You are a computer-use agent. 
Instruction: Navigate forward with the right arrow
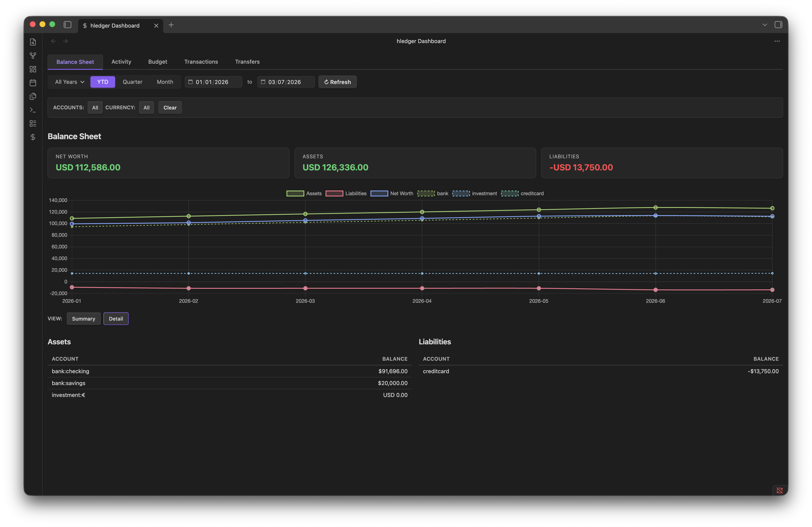click(65, 41)
